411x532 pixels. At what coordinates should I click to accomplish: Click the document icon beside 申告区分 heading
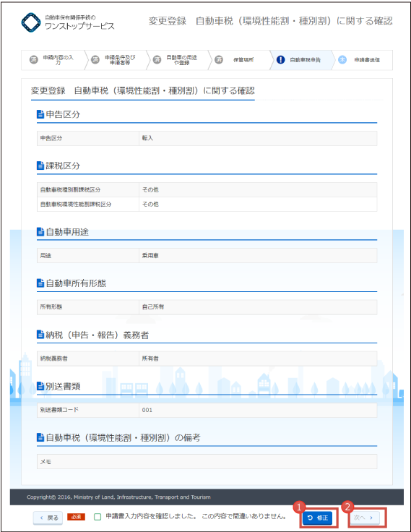(40, 114)
